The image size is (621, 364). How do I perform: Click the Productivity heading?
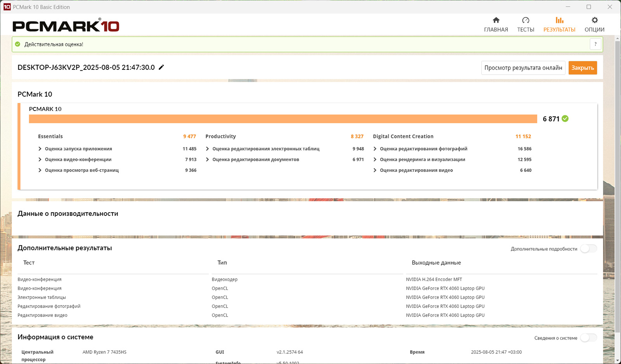coord(220,137)
